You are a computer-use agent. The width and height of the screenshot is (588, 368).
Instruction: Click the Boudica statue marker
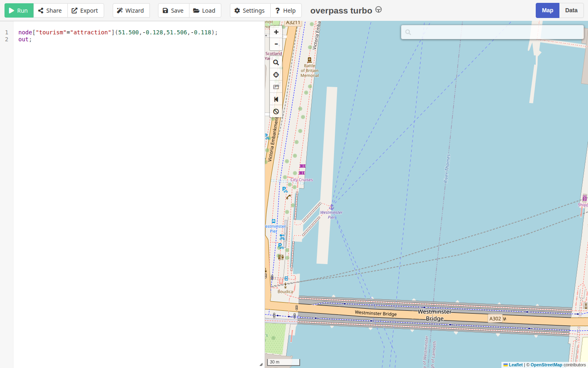(285, 285)
